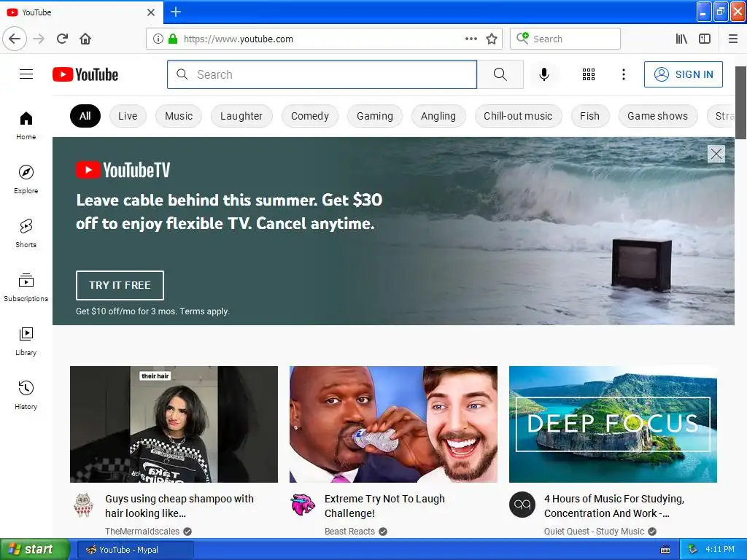Open Shorts in sidebar
This screenshot has height=560, width=747.
26,233
